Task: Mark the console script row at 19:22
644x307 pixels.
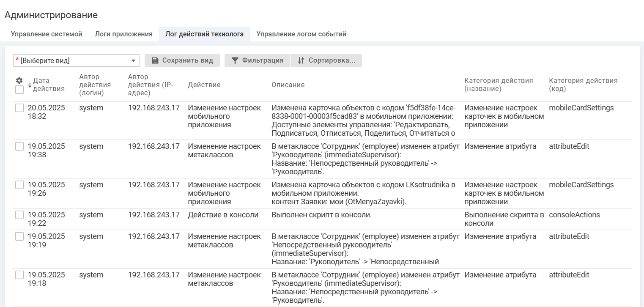Action: tap(19, 215)
